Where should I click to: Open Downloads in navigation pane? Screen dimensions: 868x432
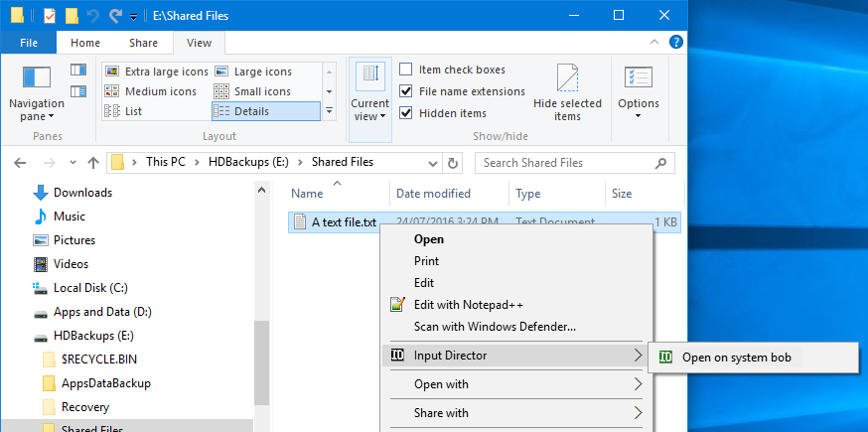pyautogui.click(x=72, y=193)
